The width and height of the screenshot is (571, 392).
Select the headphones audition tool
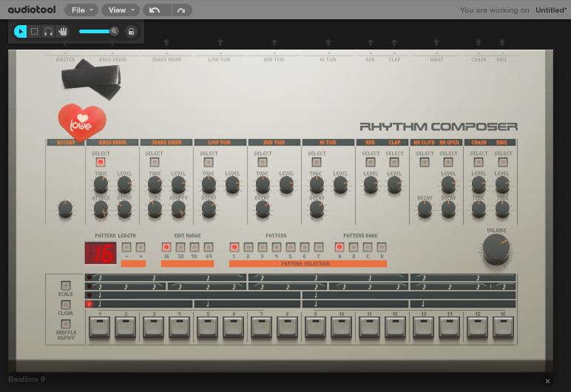tap(48, 32)
